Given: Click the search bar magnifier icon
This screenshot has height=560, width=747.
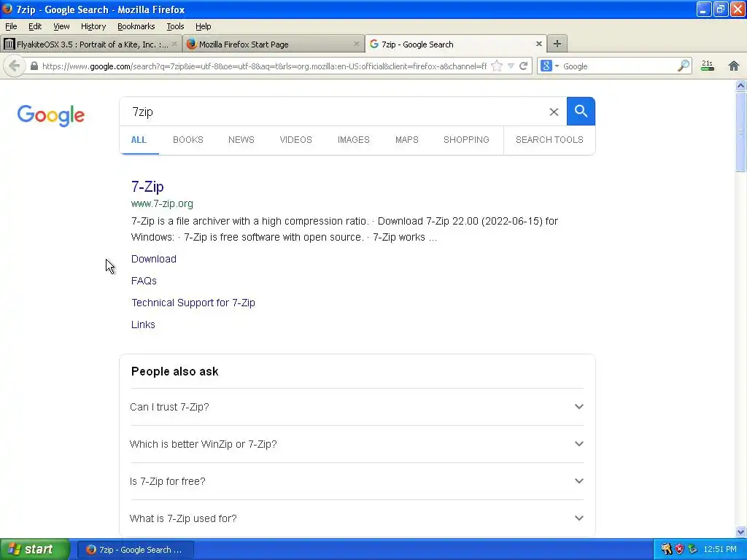Looking at the screenshot, I should [x=683, y=66].
